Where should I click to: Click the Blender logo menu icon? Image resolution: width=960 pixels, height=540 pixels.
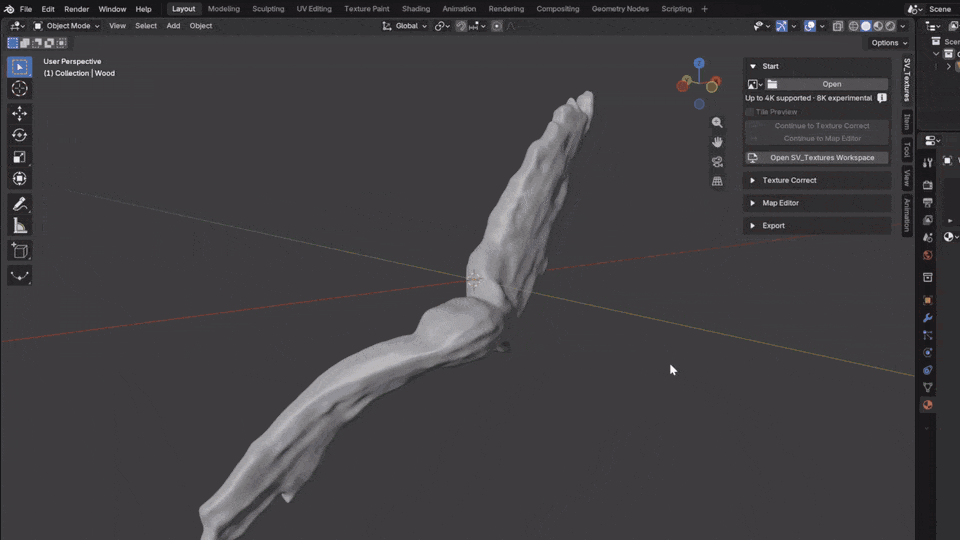(9, 9)
